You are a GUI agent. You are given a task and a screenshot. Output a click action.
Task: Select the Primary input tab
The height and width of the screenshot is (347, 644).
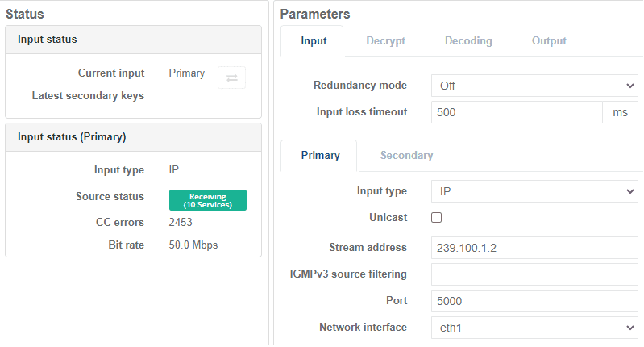[320, 156]
